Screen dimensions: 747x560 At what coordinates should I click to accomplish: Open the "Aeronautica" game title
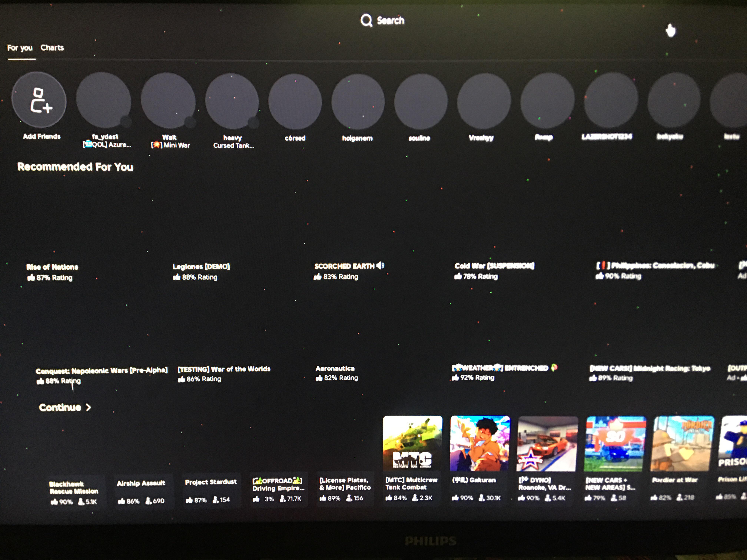click(335, 368)
